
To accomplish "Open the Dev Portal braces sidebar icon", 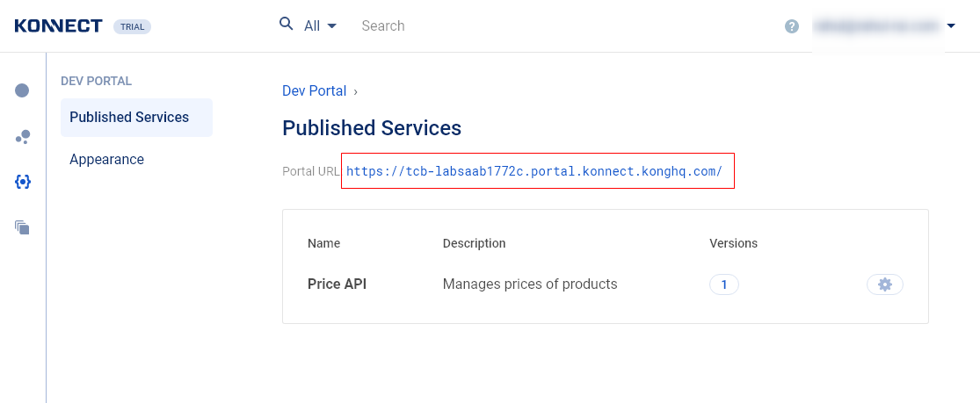I will tap(23, 182).
